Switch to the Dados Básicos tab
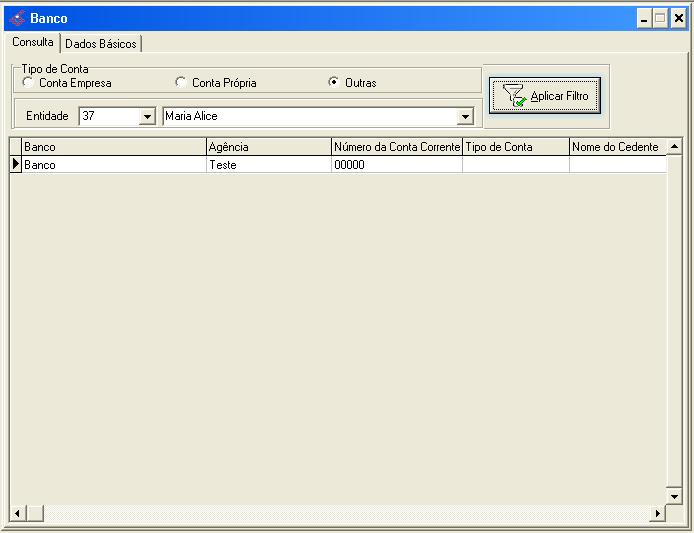The height and width of the screenshot is (533, 694). tap(101, 44)
